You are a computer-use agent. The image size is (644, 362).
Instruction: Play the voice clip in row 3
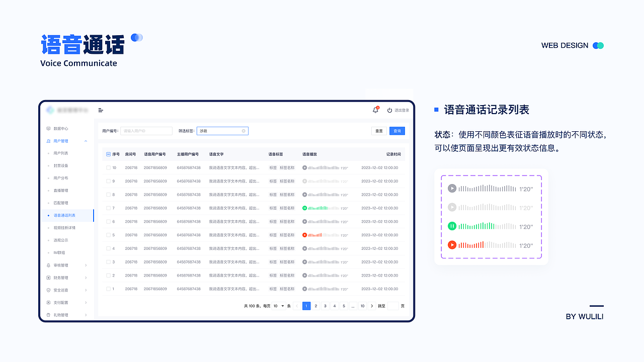(x=304, y=262)
